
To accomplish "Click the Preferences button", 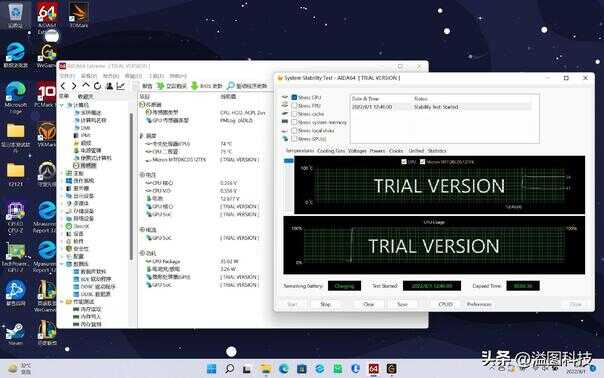I will coord(479,304).
